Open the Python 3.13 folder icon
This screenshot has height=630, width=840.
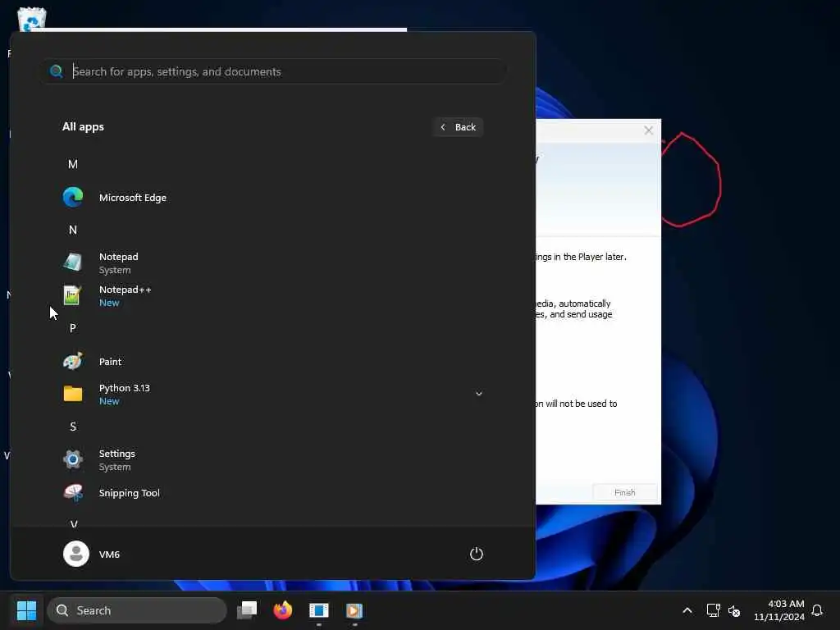point(73,394)
